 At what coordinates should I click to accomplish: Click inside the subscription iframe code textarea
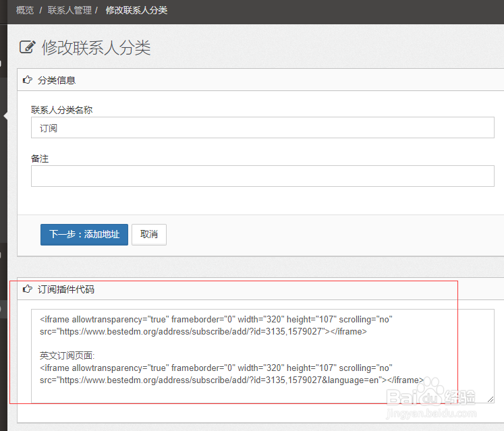pyautogui.click(x=262, y=356)
